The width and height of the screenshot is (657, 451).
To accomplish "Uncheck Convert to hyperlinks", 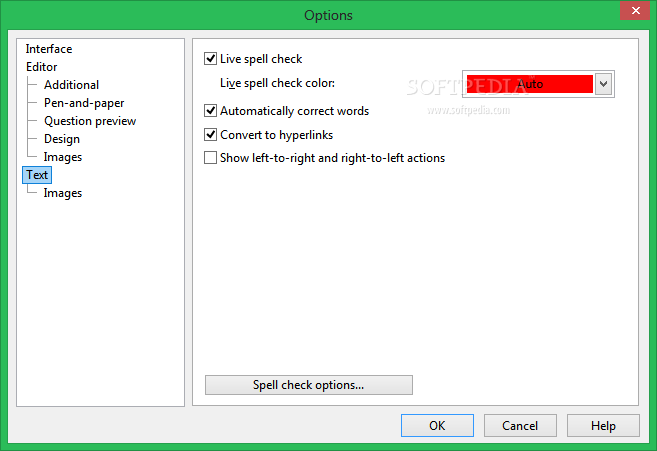I will pos(210,135).
